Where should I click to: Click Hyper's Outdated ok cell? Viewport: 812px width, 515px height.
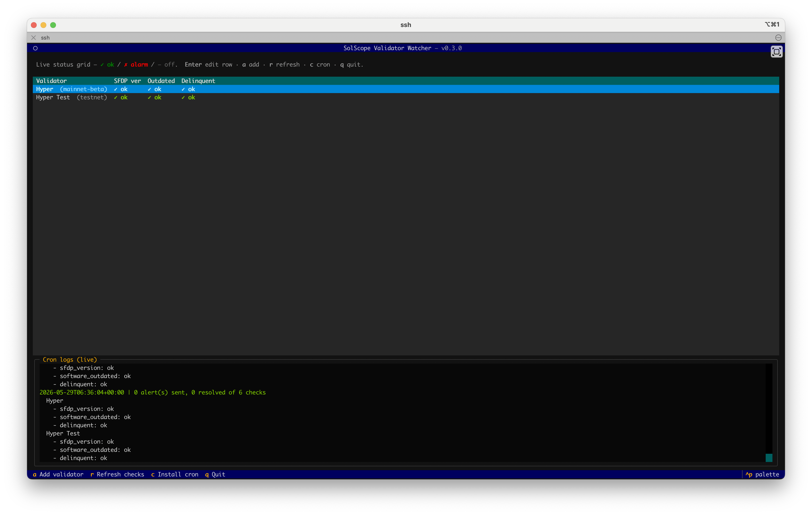[154, 89]
